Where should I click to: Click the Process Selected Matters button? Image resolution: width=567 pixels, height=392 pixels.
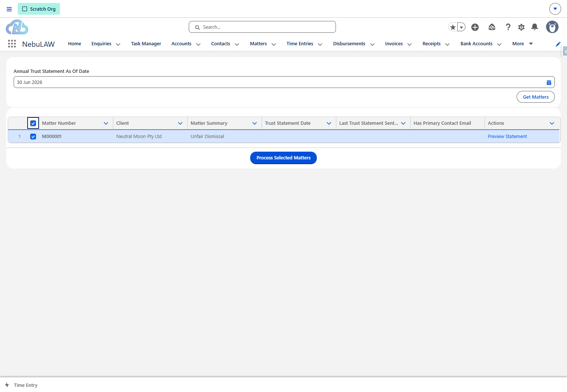point(283,158)
